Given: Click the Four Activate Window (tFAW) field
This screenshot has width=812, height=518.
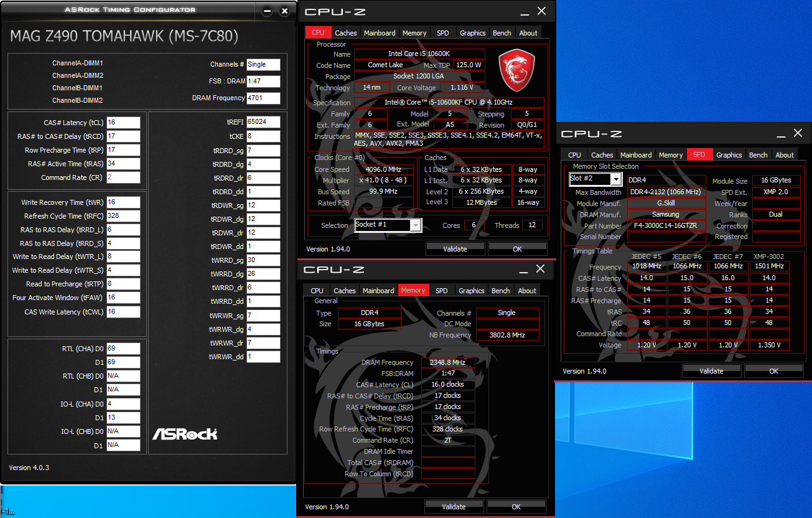Looking at the screenshot, I should point(123,298).
